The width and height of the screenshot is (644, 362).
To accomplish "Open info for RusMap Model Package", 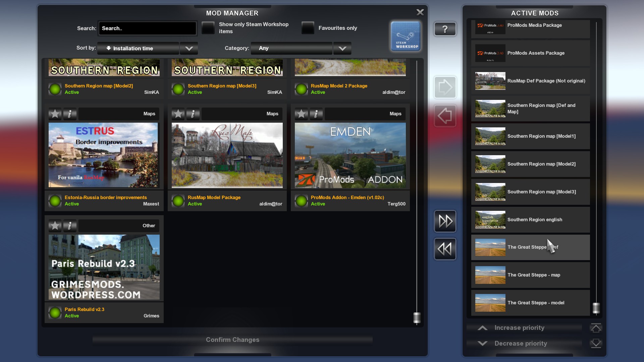I will [x=193, y=114].
